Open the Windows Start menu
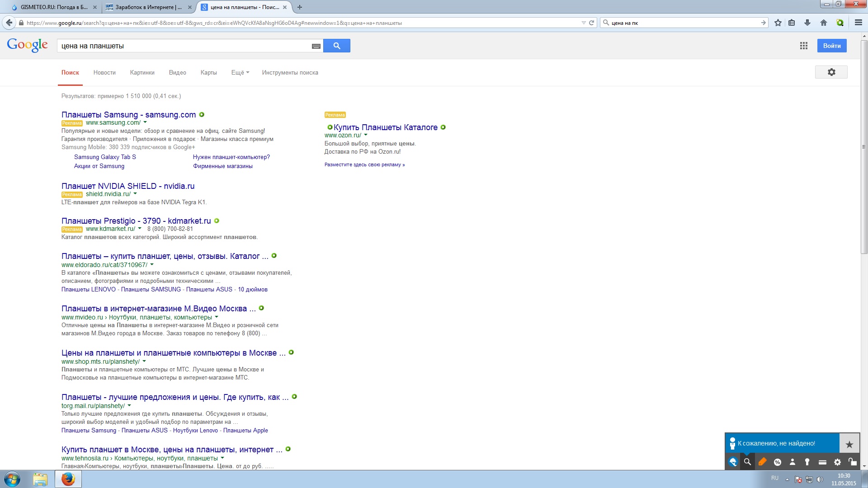 click(12, 479)
